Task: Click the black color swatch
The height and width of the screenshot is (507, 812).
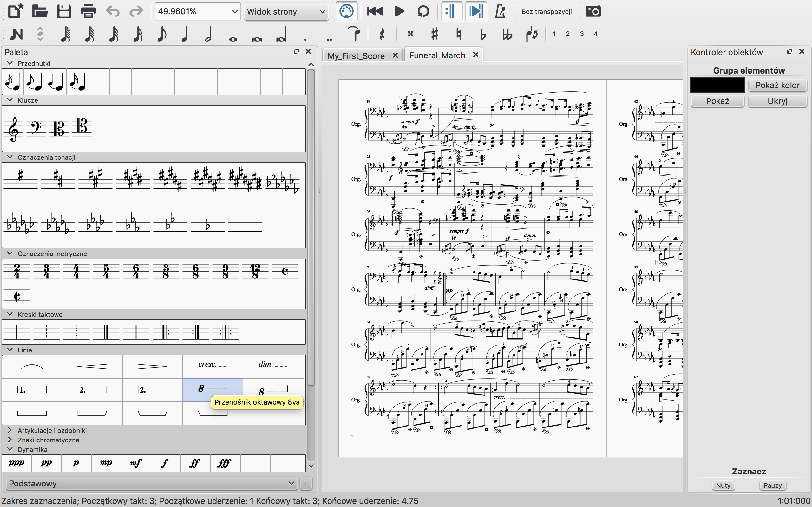Action: click(x=717, y=85)
